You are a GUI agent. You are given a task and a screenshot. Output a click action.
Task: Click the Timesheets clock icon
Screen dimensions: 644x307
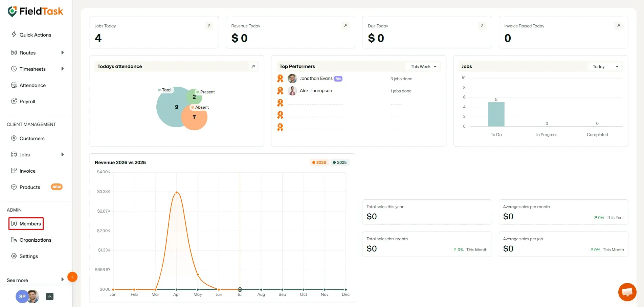pos(14,69)
